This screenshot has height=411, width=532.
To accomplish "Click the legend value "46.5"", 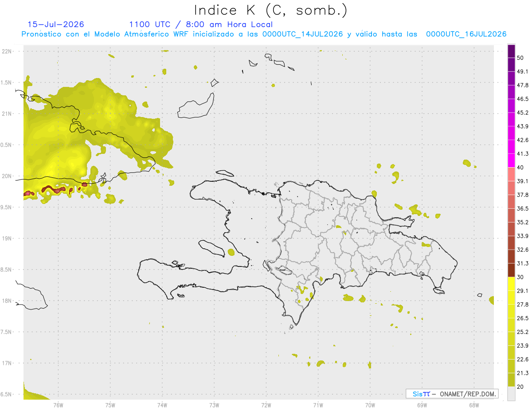I will click(523, 99).
